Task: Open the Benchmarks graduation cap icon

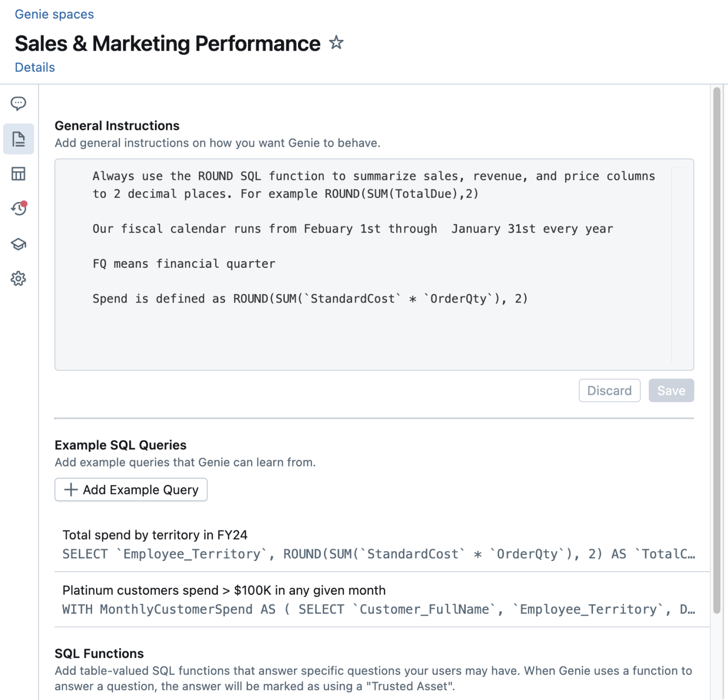Action: pyautogui.click(x=18, y=244)
